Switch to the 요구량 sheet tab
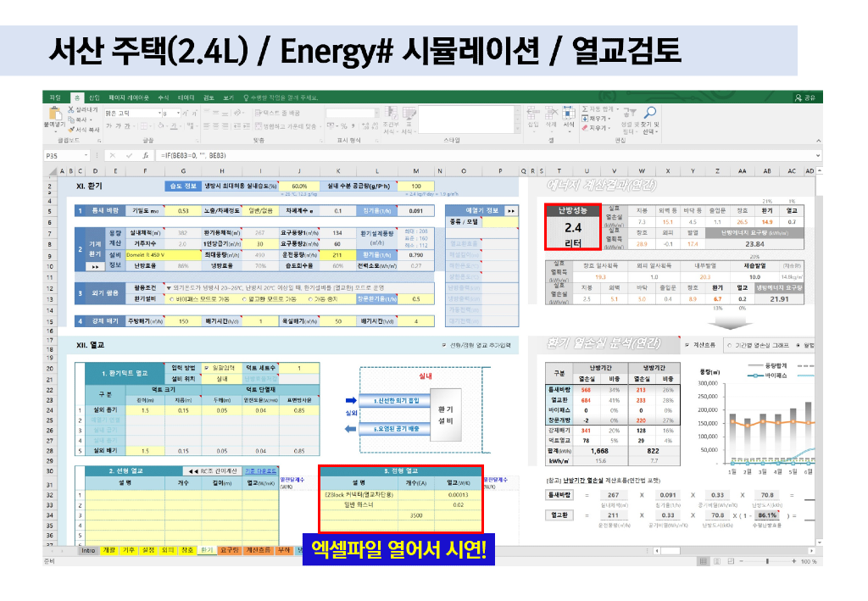Viewport: 868px width, 601px height. pos(230,549)
